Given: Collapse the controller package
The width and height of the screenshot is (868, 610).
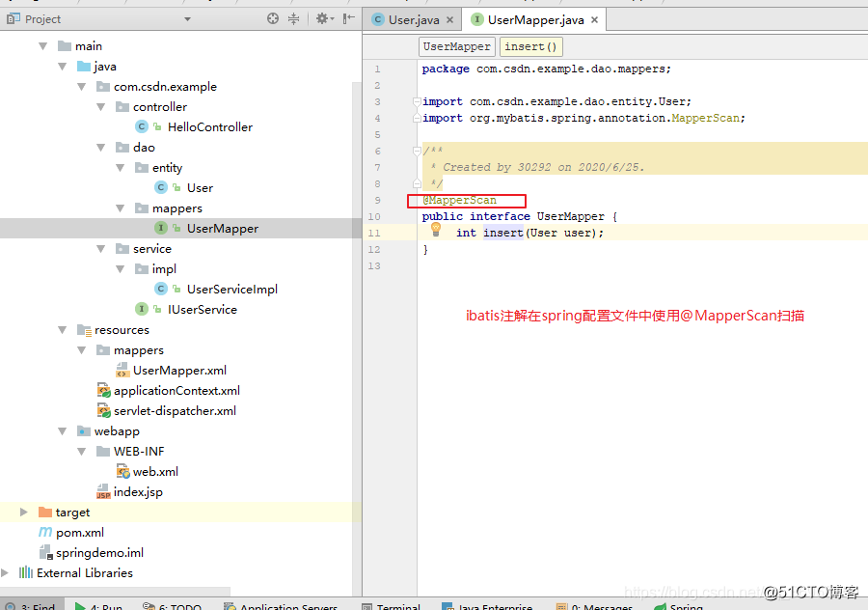Looking at the screenshot, I should tap(101, 107).
